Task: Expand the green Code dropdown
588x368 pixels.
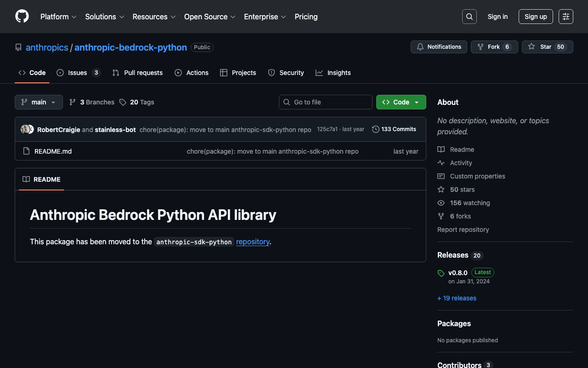Action: click(401, 102)
